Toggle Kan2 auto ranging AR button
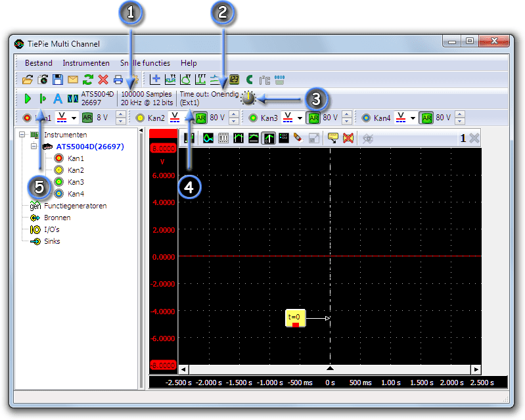Image resolution: width=525 pixels, height=420 pixels. [200, 118]
